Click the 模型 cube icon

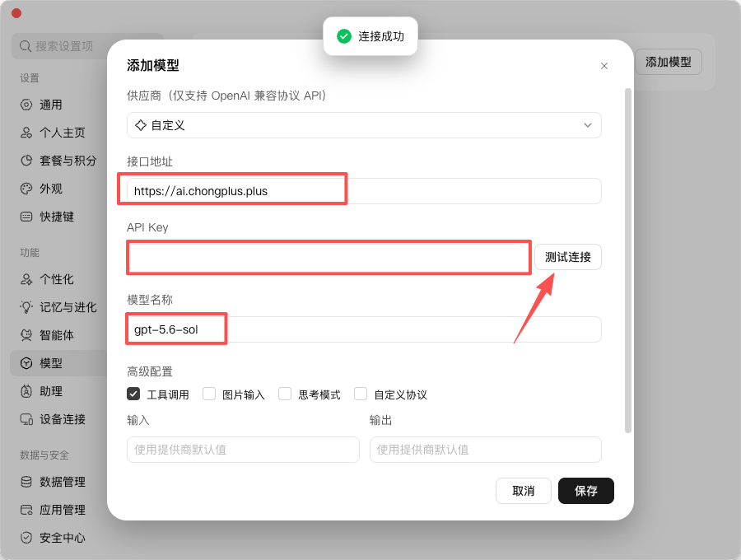[x=26, y=363]
